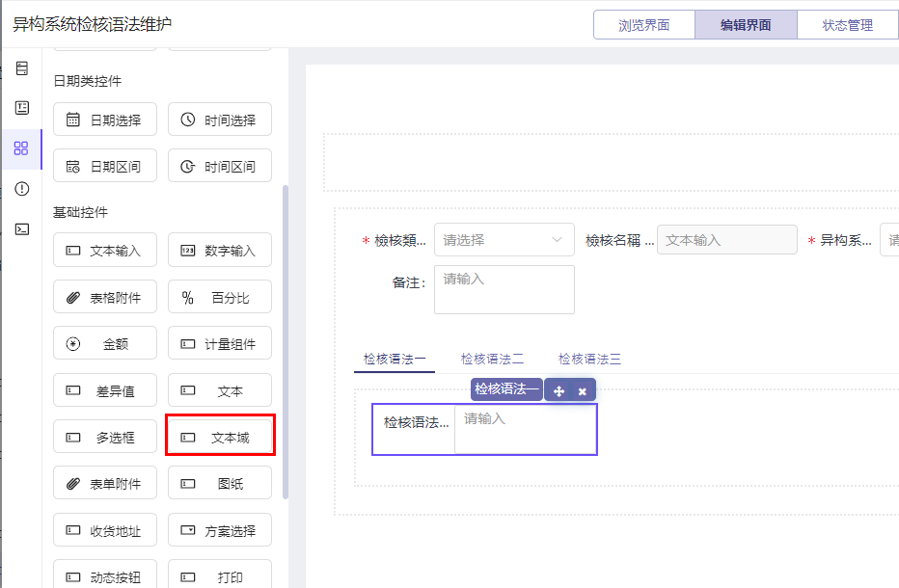Switch to 编辑界面 tab
The height and width of the screenshot is (588, 899).
point(746,25)
